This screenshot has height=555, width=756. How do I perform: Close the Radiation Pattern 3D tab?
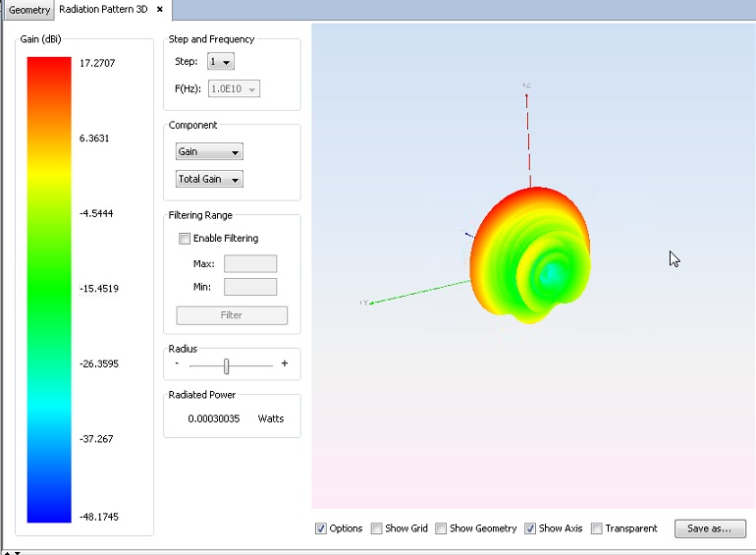[160, 10]
